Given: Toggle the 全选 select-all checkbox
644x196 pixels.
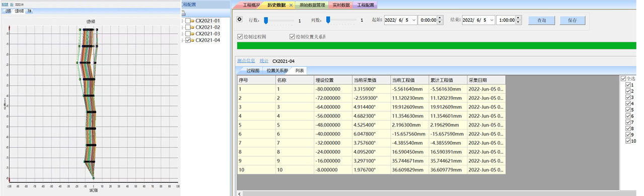Looking at the screenshot, I should click(x=624, y=79).
